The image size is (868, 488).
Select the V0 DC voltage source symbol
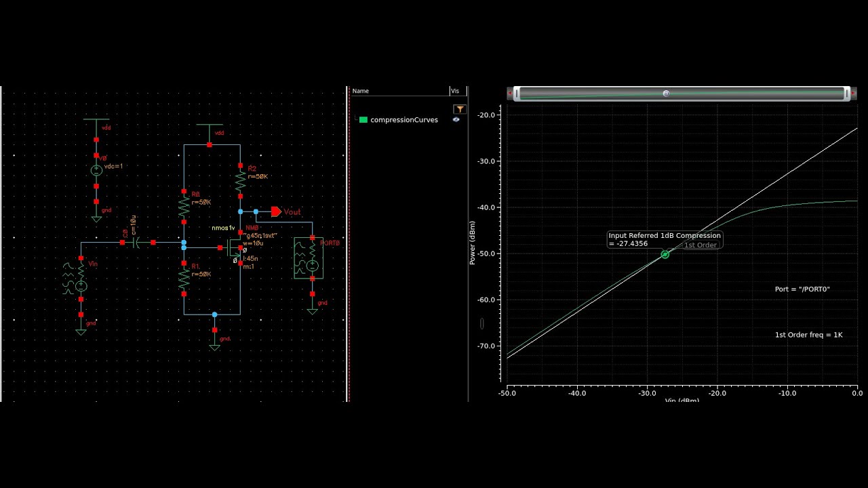pyautogui.click(x=96, y=170)
